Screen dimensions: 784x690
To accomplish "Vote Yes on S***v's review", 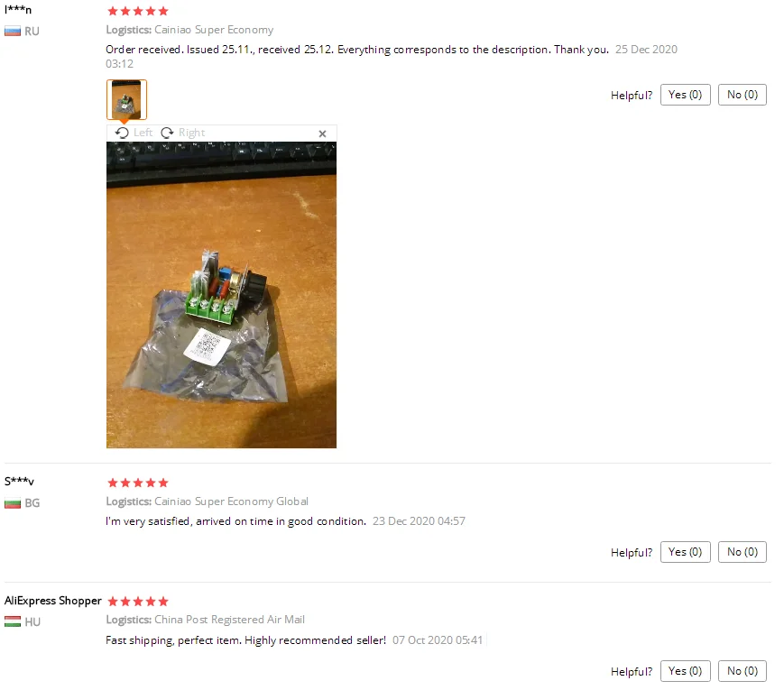I will click(685, 552).
